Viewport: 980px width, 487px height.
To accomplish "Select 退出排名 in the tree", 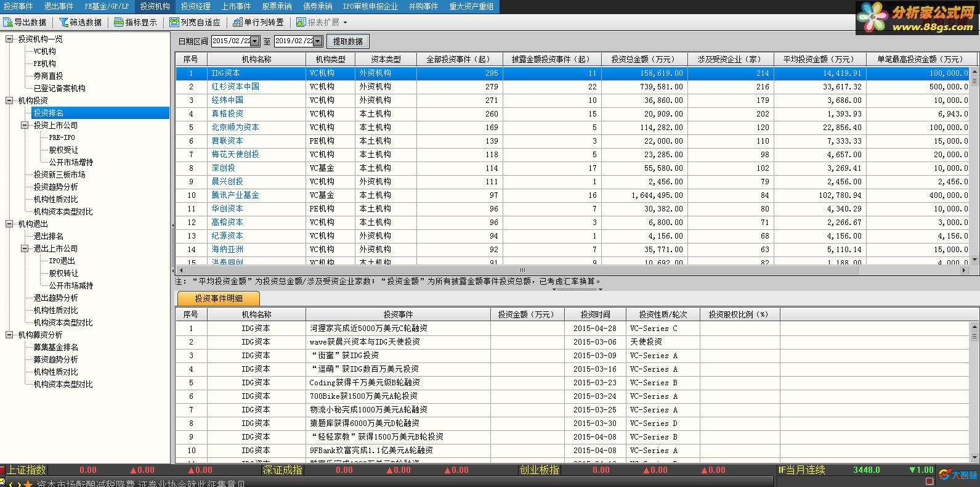I will (x=49, y=236).
